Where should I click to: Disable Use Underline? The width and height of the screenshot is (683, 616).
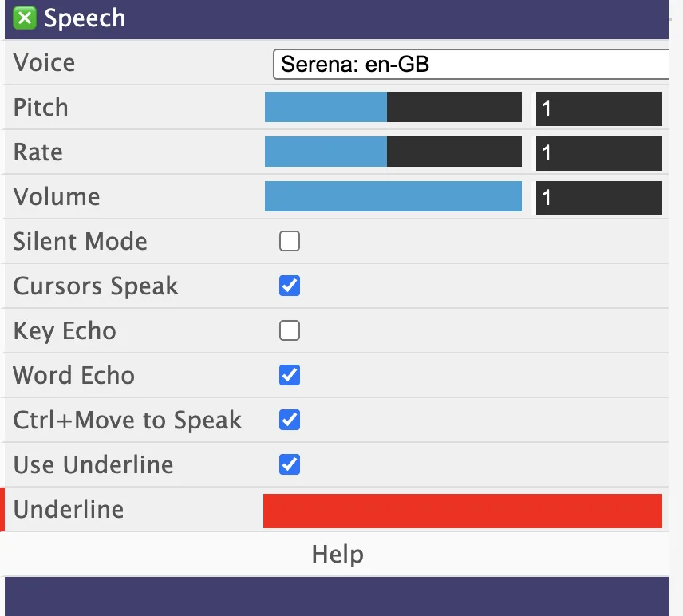[289, 464]
